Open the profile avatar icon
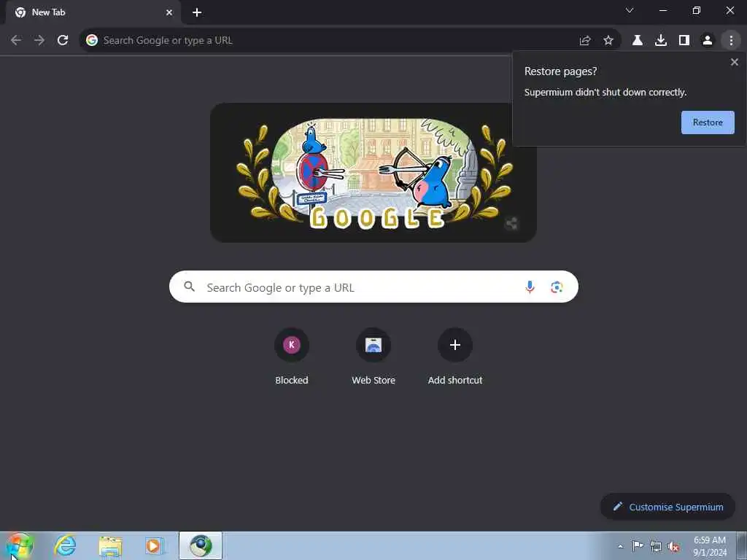The width and height of the screenshot is (747, 560). pos(708,41)
